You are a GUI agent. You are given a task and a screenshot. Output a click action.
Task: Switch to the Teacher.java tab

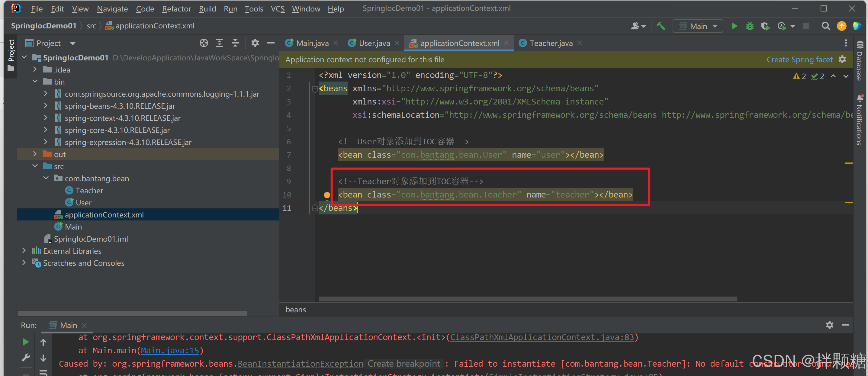tap(551, 43)
